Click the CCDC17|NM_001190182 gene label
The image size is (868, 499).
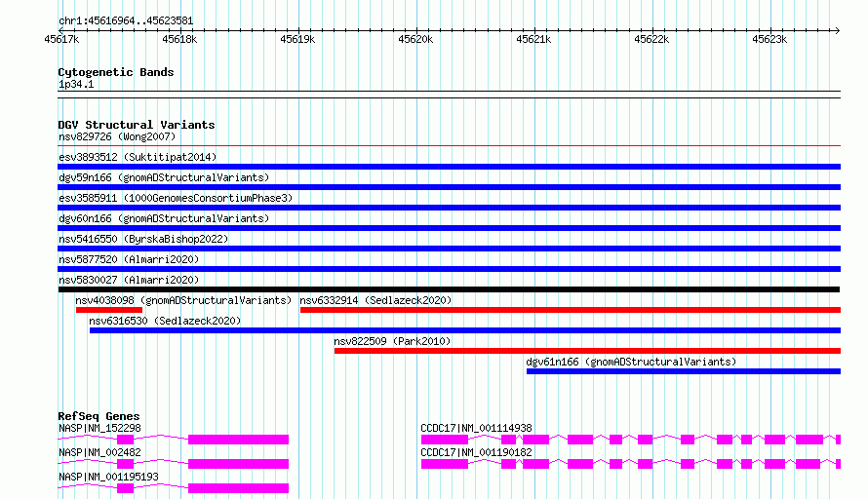coord(476,452)
